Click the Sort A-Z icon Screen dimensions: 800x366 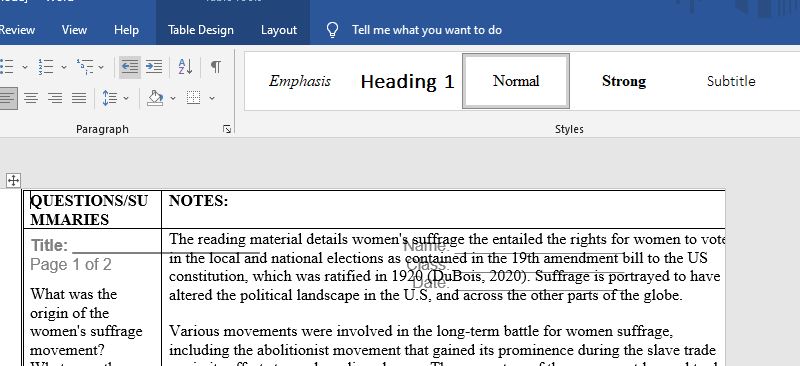(x=185, y=67)
